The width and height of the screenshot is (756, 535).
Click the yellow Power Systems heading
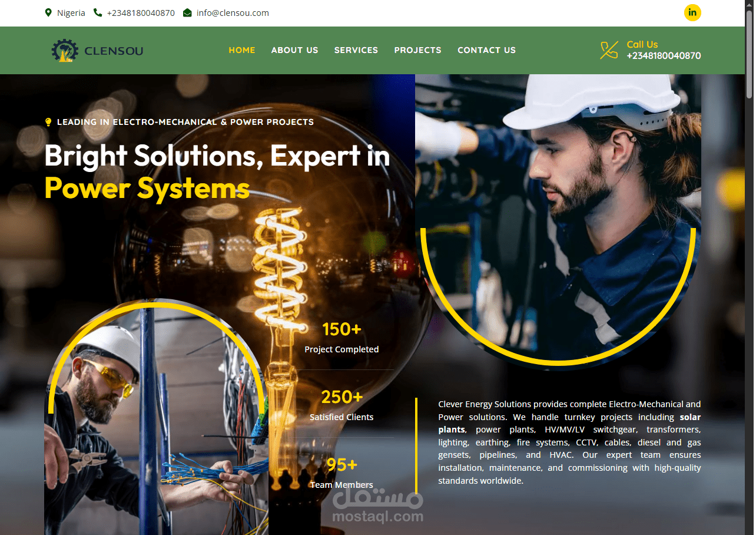click(x=147, y=188)
